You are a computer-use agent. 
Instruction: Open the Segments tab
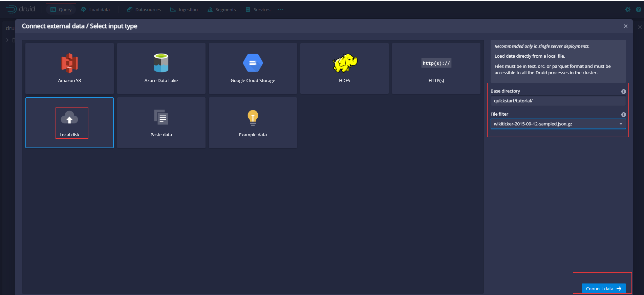click(x=221, y=9)
